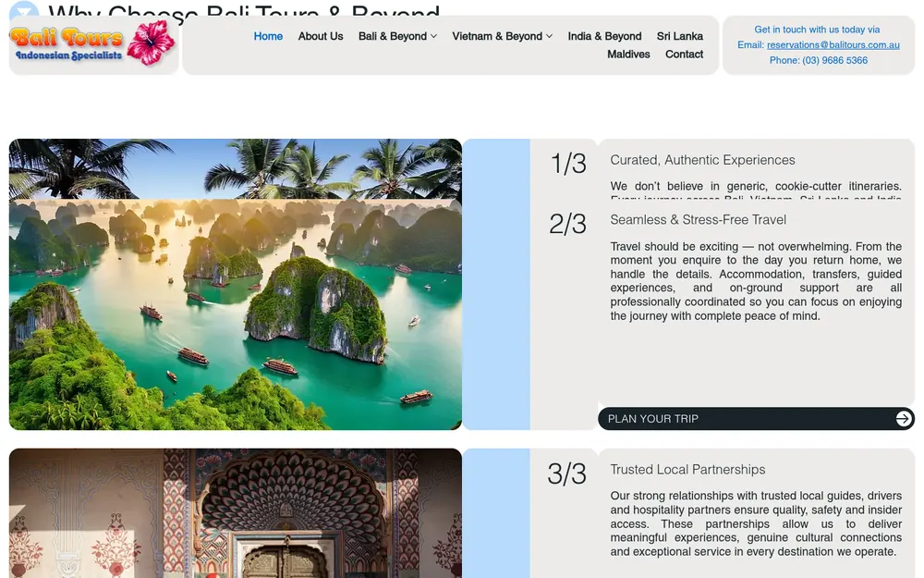Select the Curated, Authentic Experiences heading
924x578 pixels.
(702, 160)
